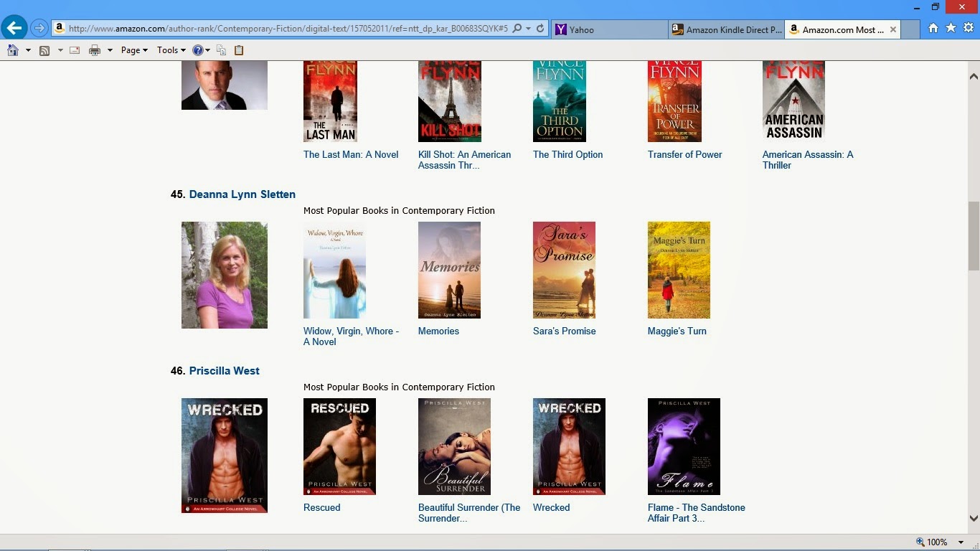Open Widow, Virgin, Whore - A Novel link
980x551 pixels.
pos(351,336)
